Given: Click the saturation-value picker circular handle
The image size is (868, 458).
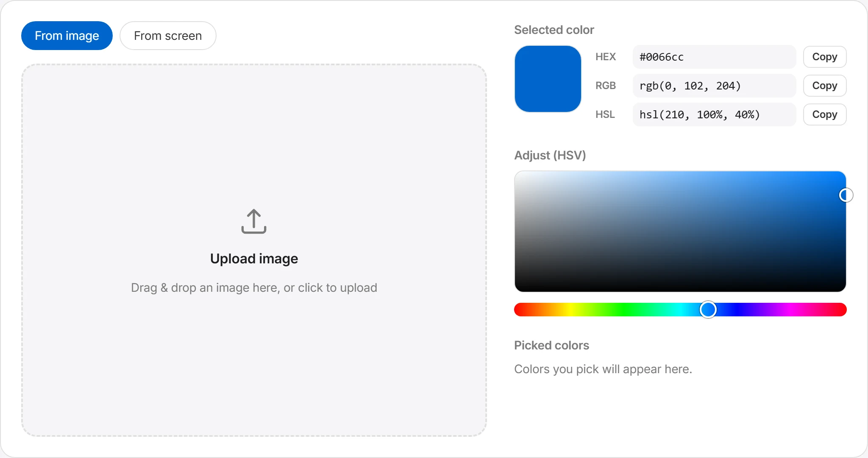Looking at the screenshot, I should point(846,195).
